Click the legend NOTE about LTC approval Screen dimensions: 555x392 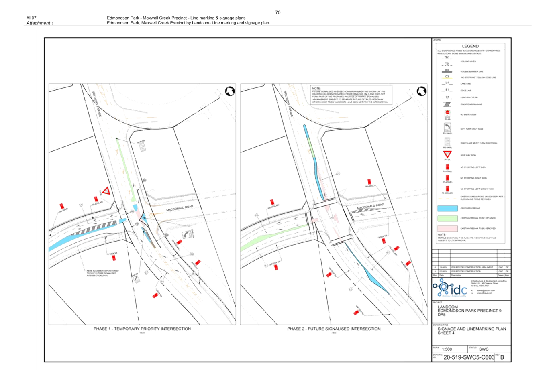point(467,237)
